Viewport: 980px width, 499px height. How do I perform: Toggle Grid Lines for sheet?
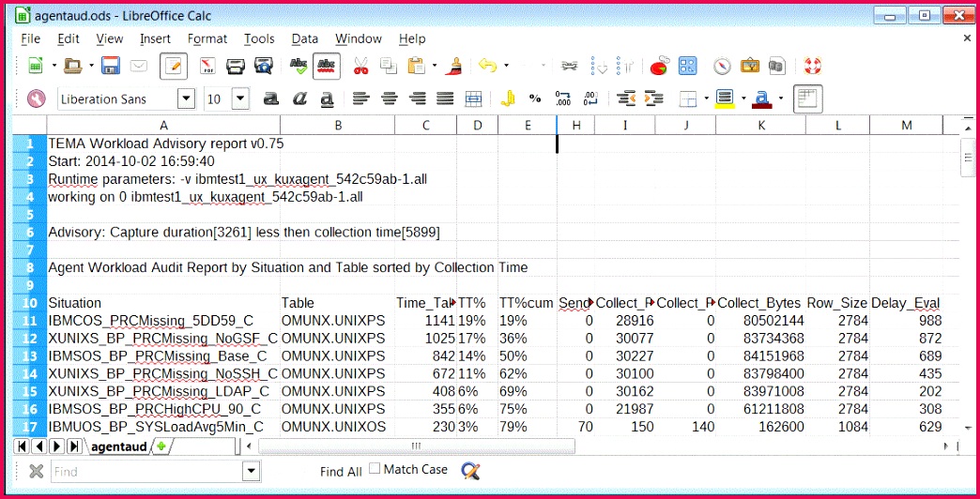[807, 99]
